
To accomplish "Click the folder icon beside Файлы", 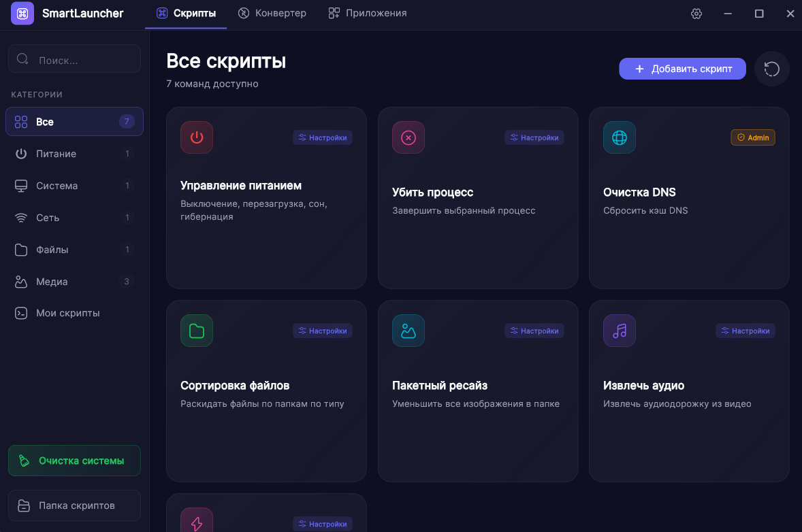I will tap(21, 250).
